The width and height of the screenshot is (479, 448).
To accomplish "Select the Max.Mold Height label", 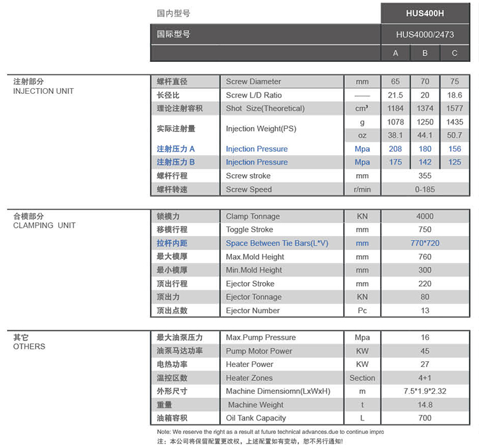I will (255, 257).
